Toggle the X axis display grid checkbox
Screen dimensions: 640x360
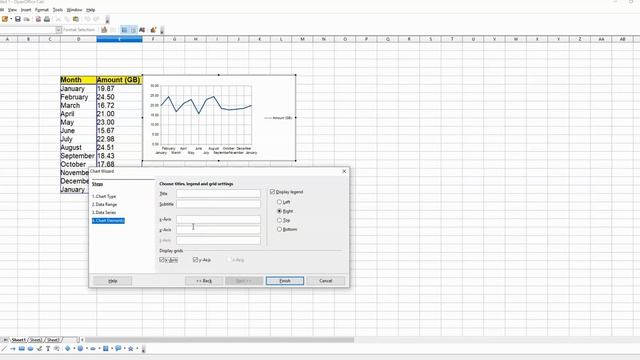tap(162, 260)
